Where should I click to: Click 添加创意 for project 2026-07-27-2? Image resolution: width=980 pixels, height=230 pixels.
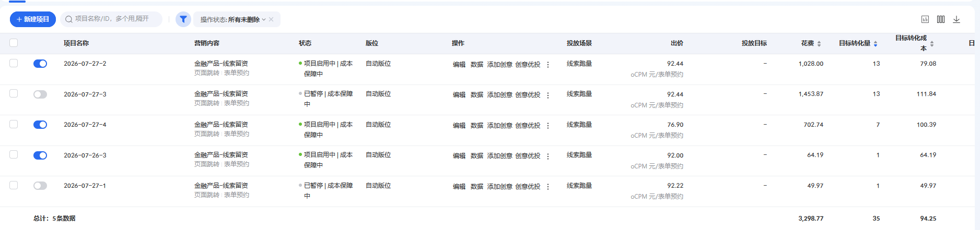(500, 65)
